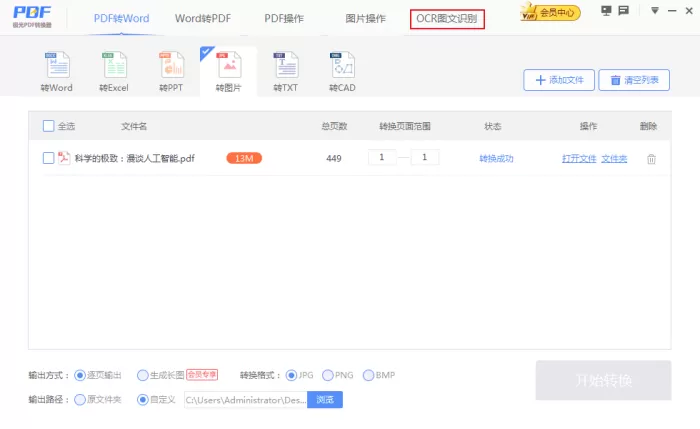Select the 自定义 output path option
This screenshot has height=429, width=700.
(143, 400)
